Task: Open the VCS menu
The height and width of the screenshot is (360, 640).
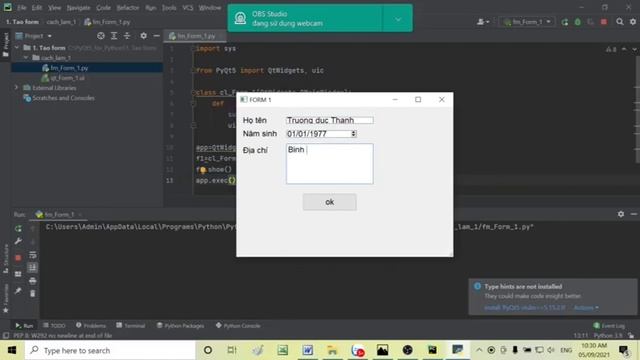Action: (187, 8)
